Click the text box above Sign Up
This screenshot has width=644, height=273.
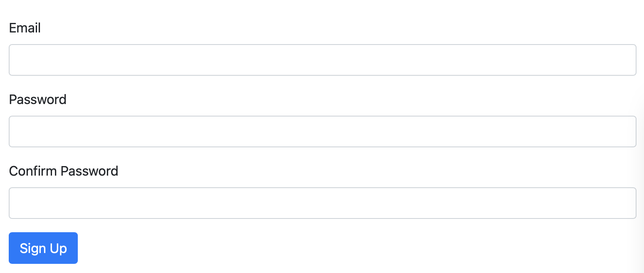[322, 203]
